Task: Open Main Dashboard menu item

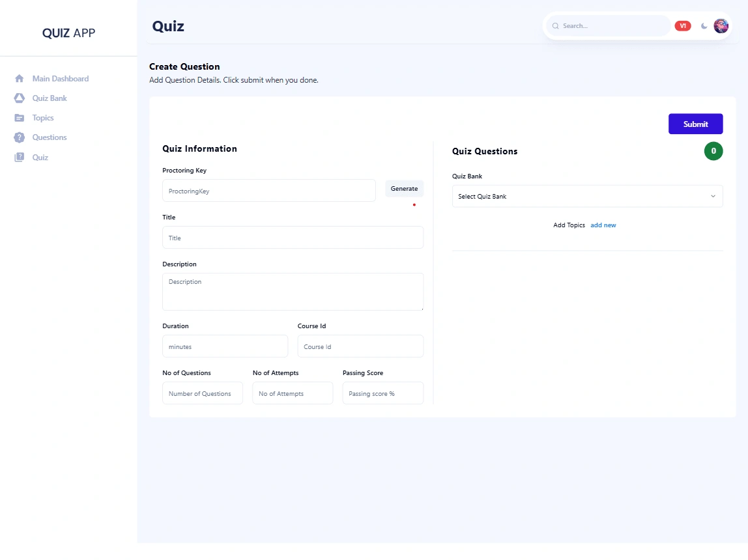Action: point(61,79)
